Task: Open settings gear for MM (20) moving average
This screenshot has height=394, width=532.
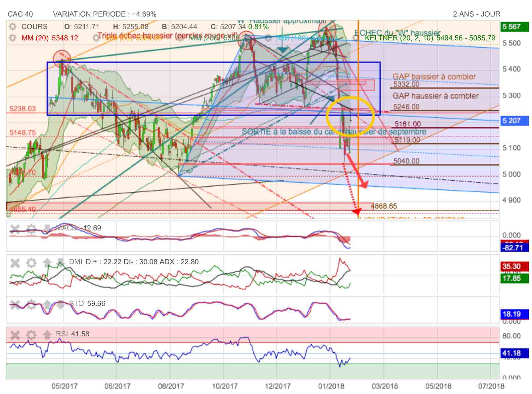Action: (12, 38)
